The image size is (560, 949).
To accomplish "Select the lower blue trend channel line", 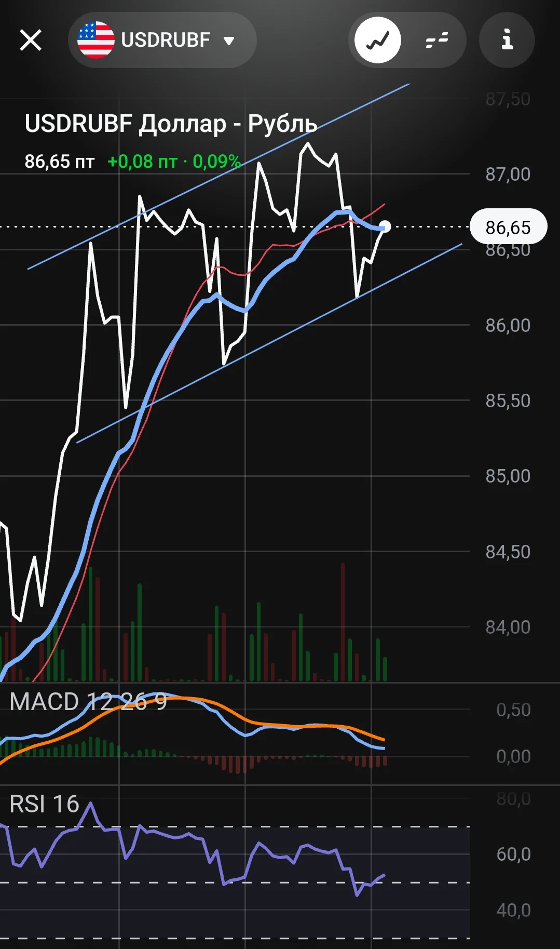I will point(270,343).
